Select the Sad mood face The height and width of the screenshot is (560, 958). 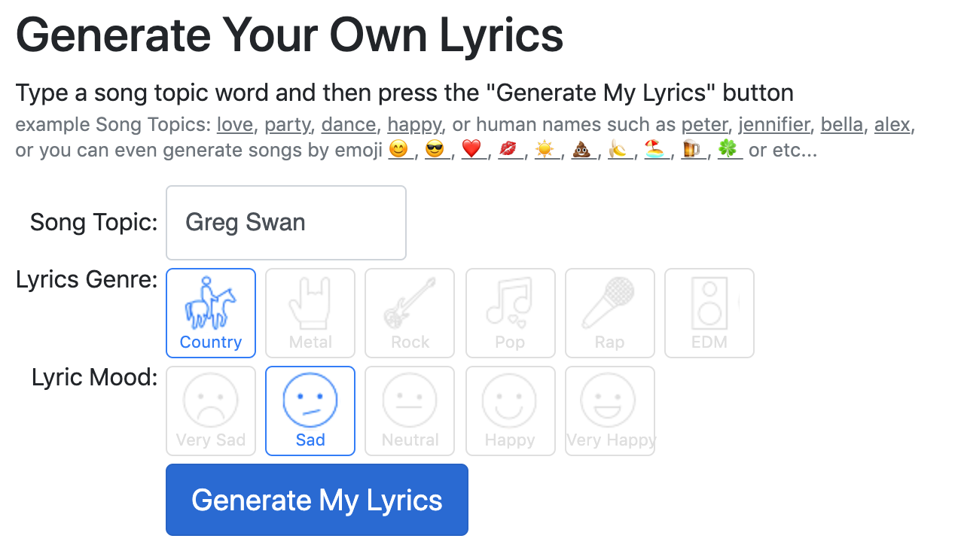click(x=310, y=410)
